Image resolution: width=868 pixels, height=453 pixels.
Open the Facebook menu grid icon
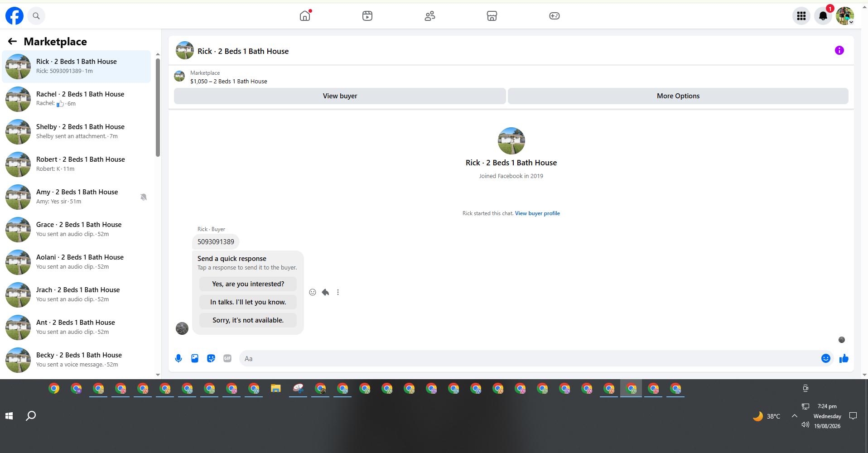[x=801, y=16]
